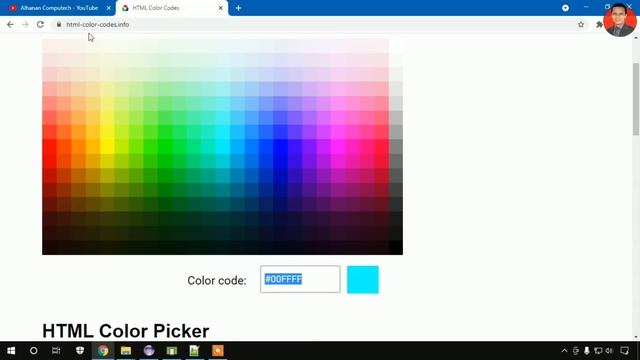Open File Explorer from the taskbar

point(126,351)
